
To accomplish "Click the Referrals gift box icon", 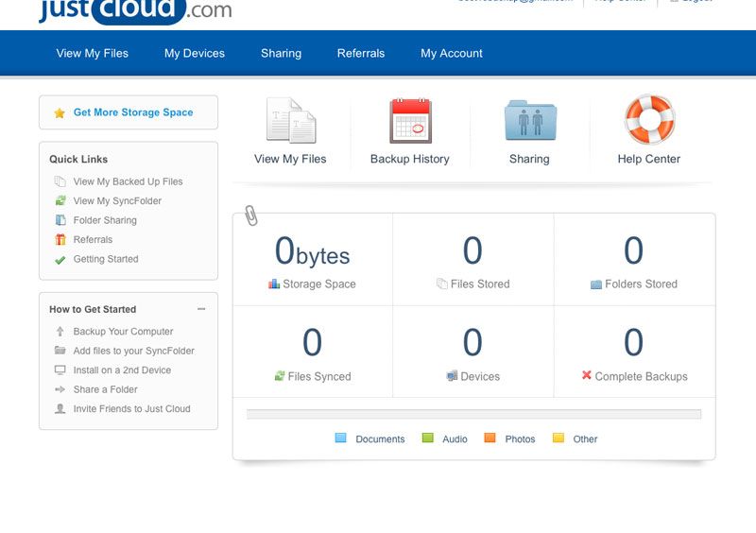I will (x=60, y=239).
